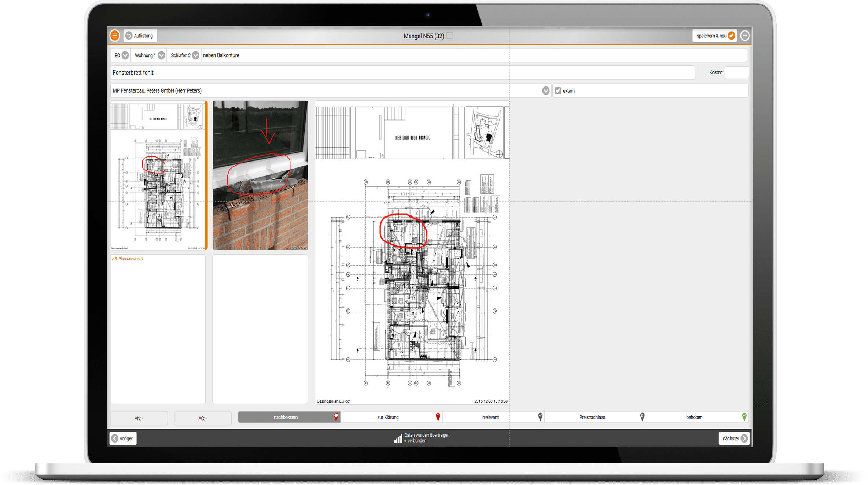Click the gray pin on irrelevant
868x485 pixels.
click(x=540, y=417)
